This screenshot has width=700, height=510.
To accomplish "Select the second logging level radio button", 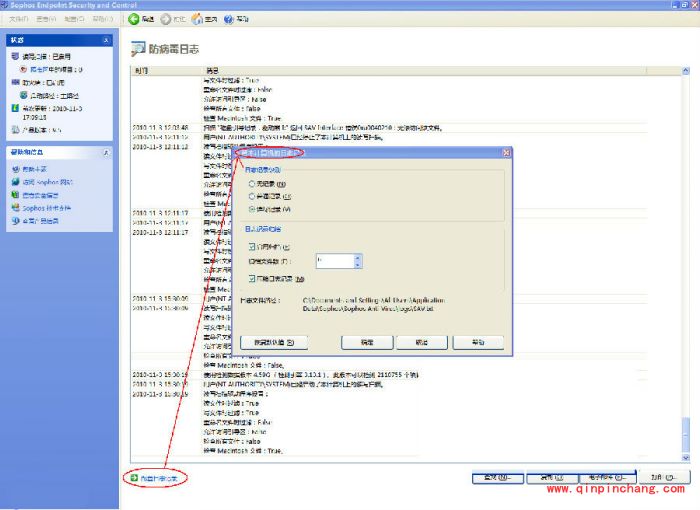I will [251, 197].
